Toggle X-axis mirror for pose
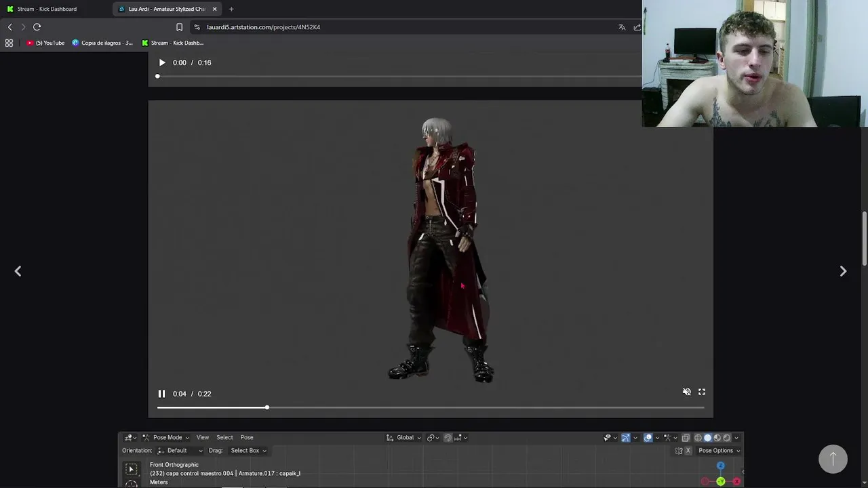This screenshot has width=868, height=488. click(688, 451)
